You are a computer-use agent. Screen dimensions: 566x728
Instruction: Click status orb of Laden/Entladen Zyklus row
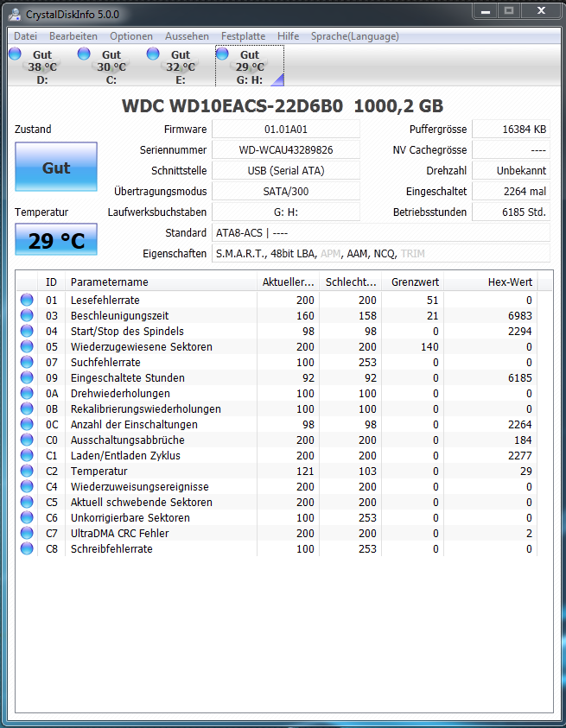(27, 455)
